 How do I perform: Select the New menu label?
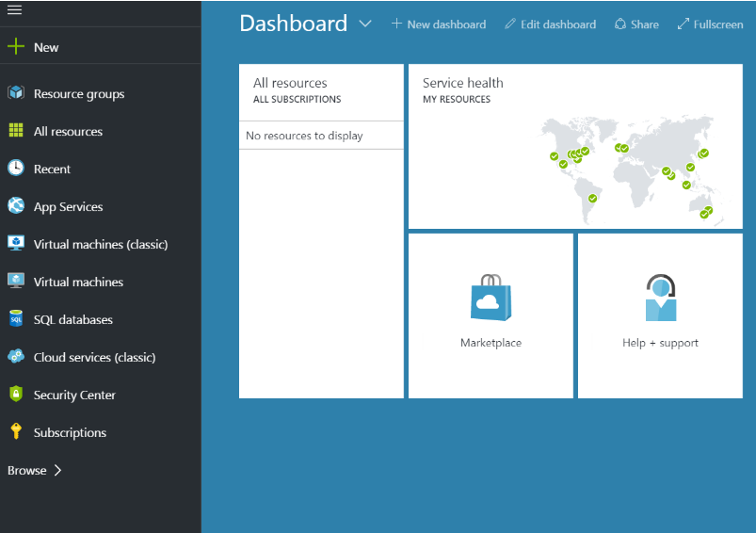click(46, 47)
